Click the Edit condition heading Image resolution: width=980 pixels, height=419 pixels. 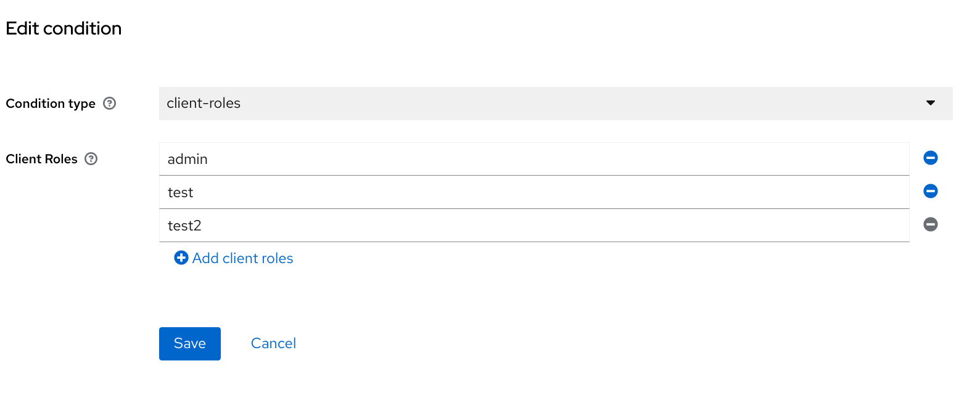click(x=63, y=28)
